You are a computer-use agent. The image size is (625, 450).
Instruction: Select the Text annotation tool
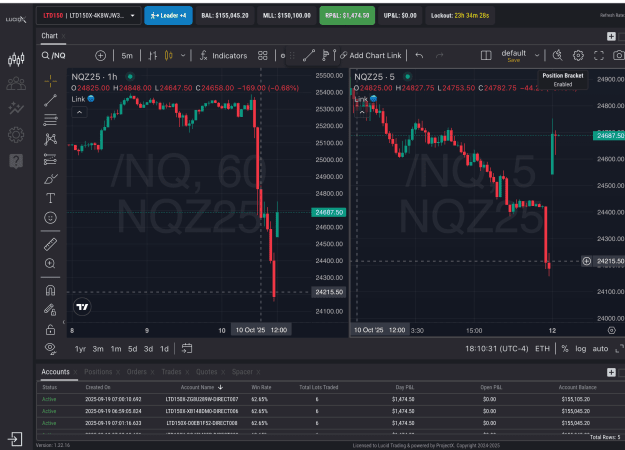coord(50,198)
